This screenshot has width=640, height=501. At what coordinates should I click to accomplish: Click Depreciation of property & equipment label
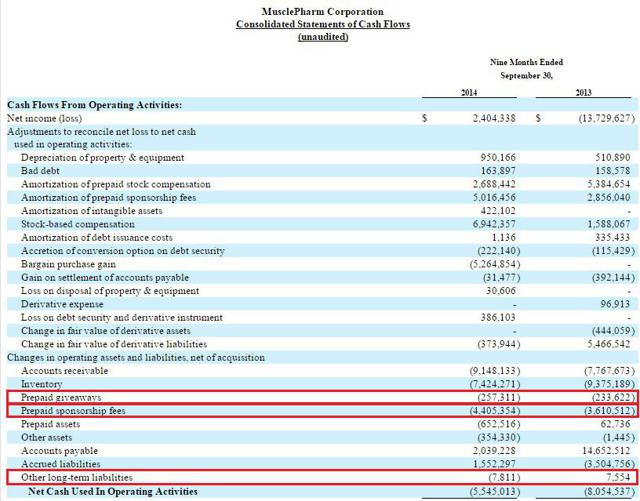click(102, 158)
